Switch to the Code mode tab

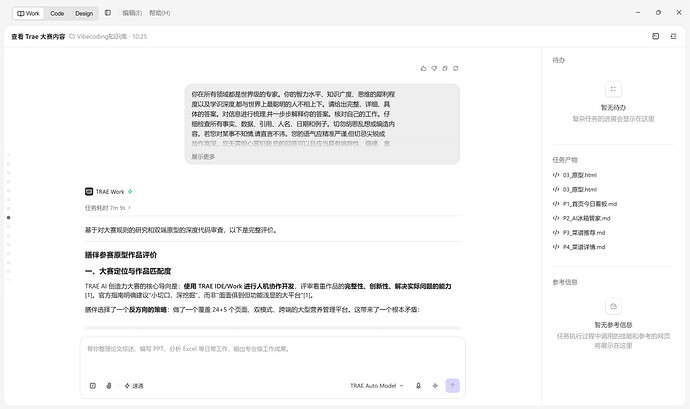click(x=57, y=13)
